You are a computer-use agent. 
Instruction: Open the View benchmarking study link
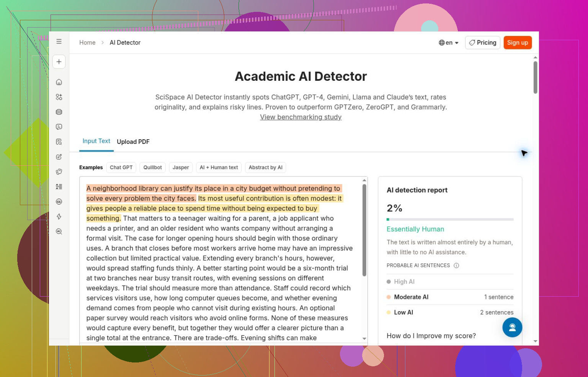pos(301,117)
